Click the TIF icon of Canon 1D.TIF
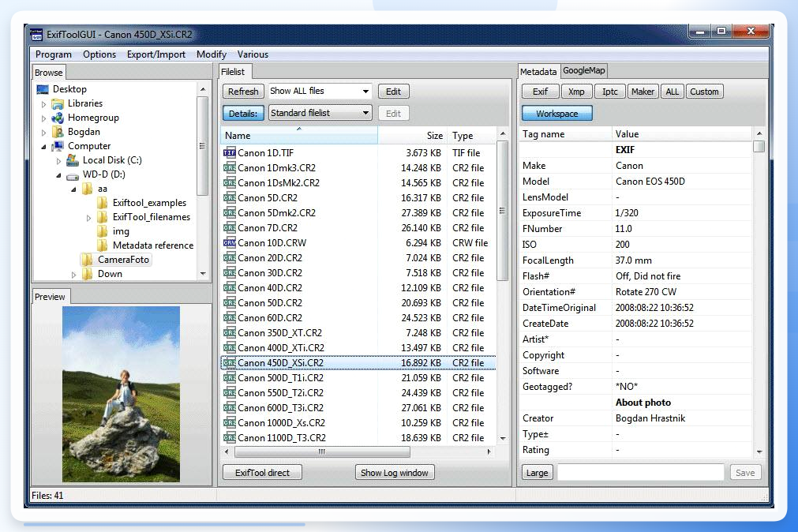 point(230,152)
